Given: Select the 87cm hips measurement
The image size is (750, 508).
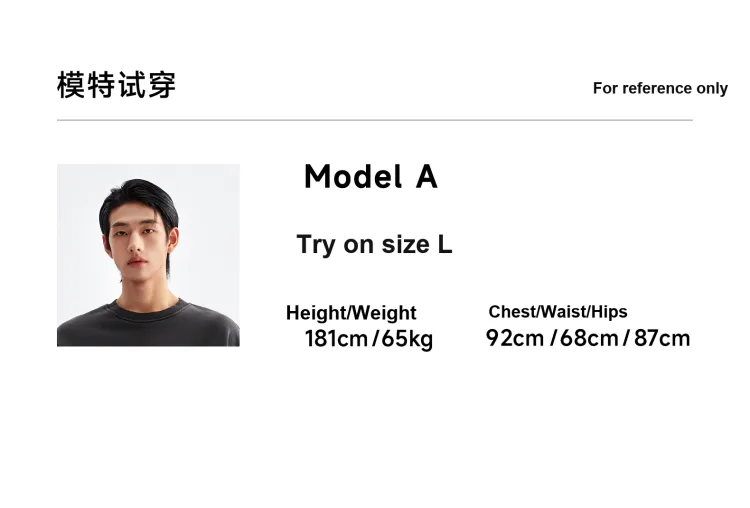Looking at the screenshot, I should tap(662, 338).
